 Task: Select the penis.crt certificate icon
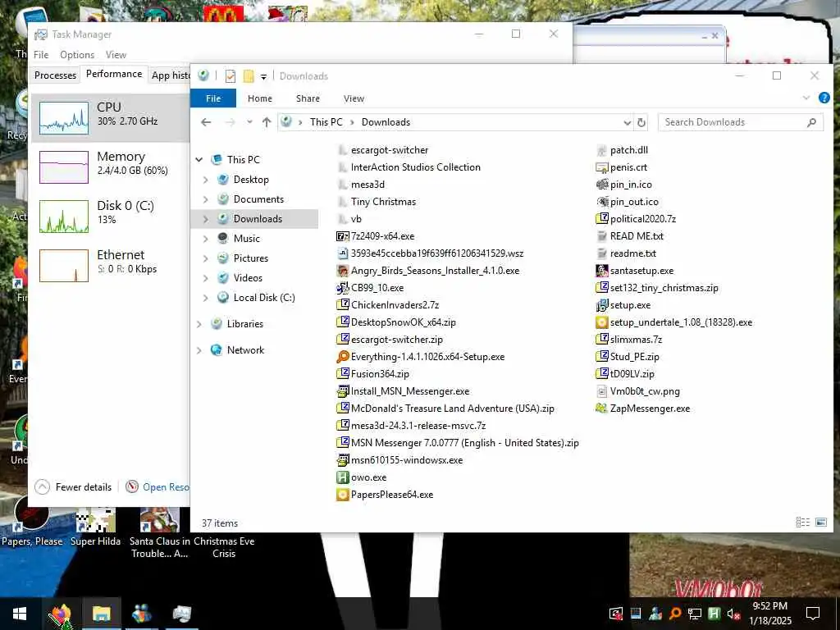click(601, 167)
